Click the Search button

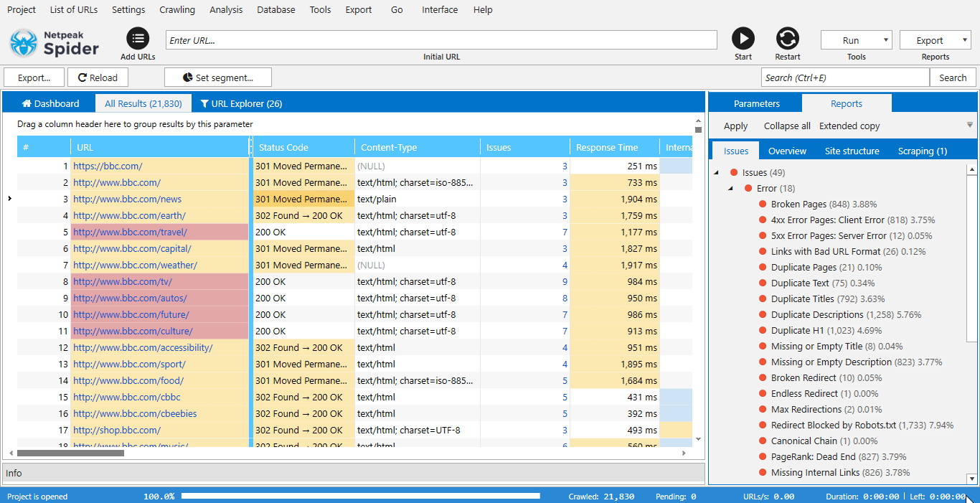(x=953, y=77)
